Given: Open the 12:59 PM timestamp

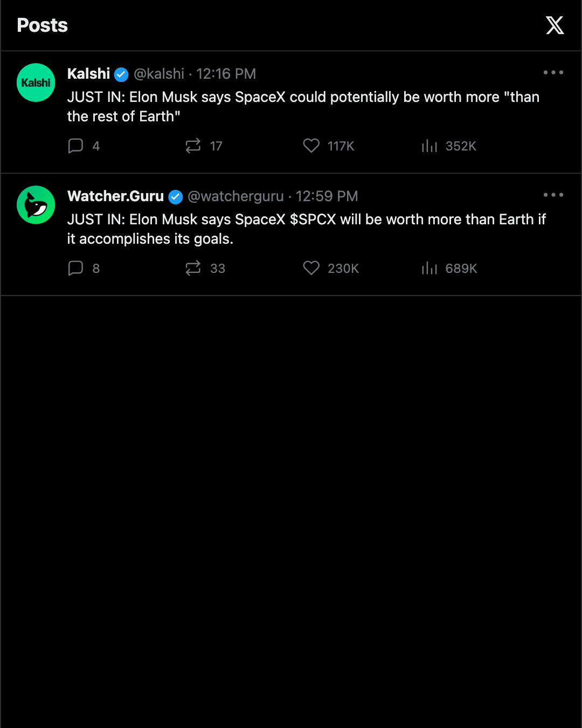Looking at the screenshot, I should [x=327, y=196].
